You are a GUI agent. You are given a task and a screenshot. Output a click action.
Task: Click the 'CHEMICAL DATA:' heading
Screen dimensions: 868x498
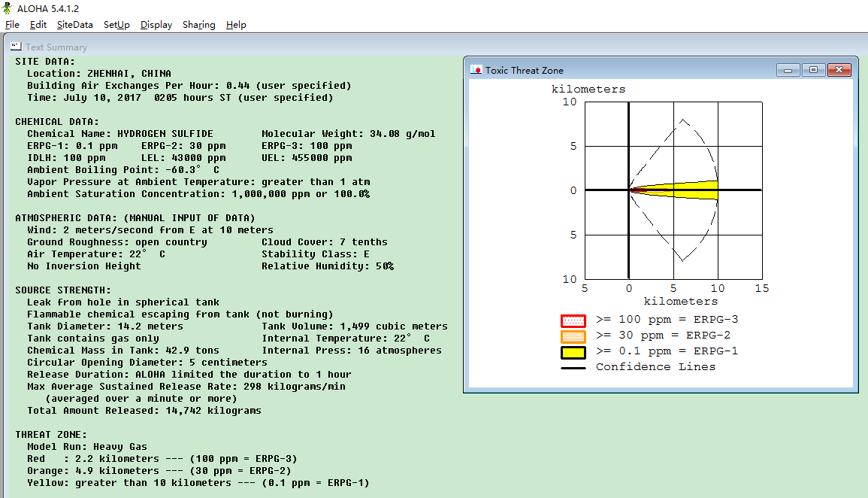(57, 121)
